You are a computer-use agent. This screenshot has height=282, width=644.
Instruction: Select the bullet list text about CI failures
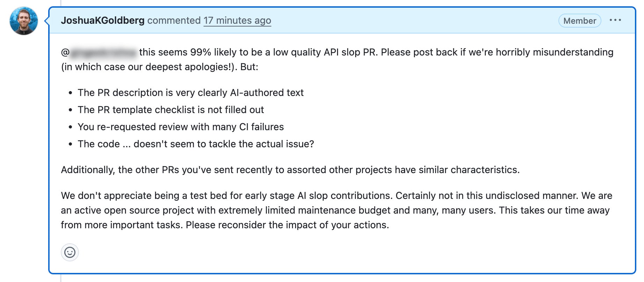coord(181,127)
